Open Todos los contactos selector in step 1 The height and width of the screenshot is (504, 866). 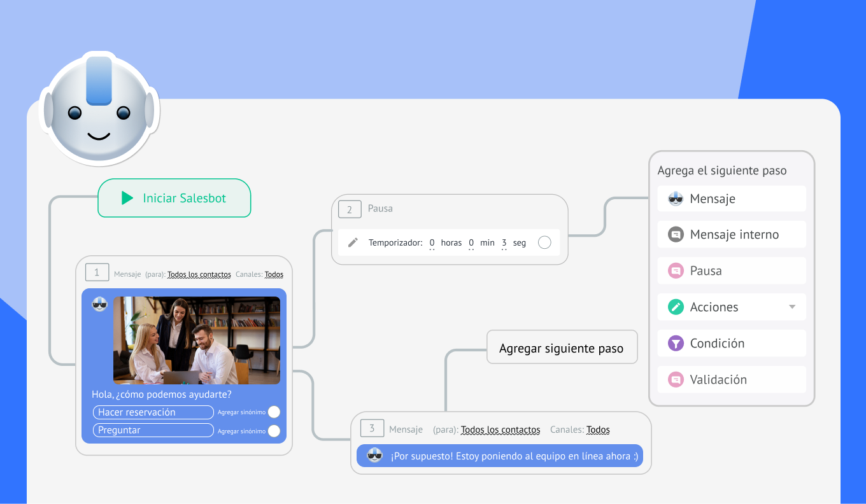(199, 274)
